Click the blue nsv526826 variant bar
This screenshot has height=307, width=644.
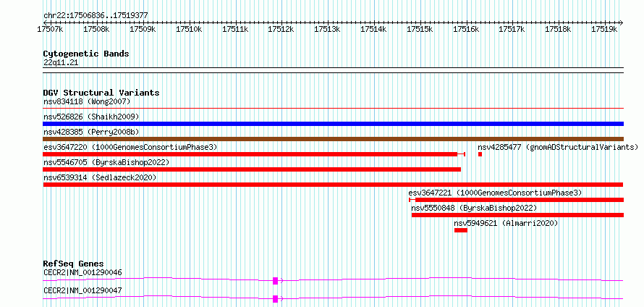coord(333,124)
